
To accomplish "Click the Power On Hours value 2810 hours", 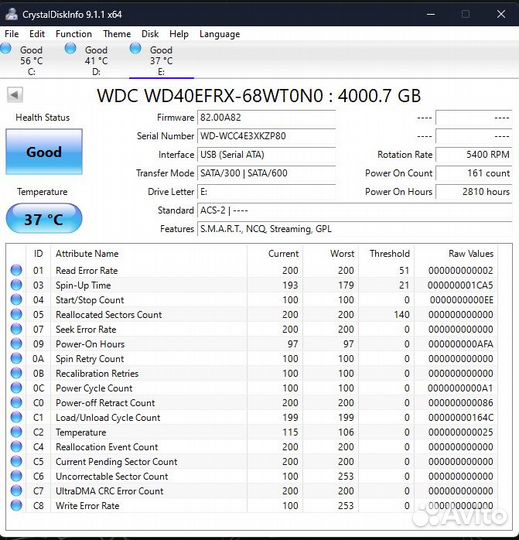I will [x=474, y=192].
